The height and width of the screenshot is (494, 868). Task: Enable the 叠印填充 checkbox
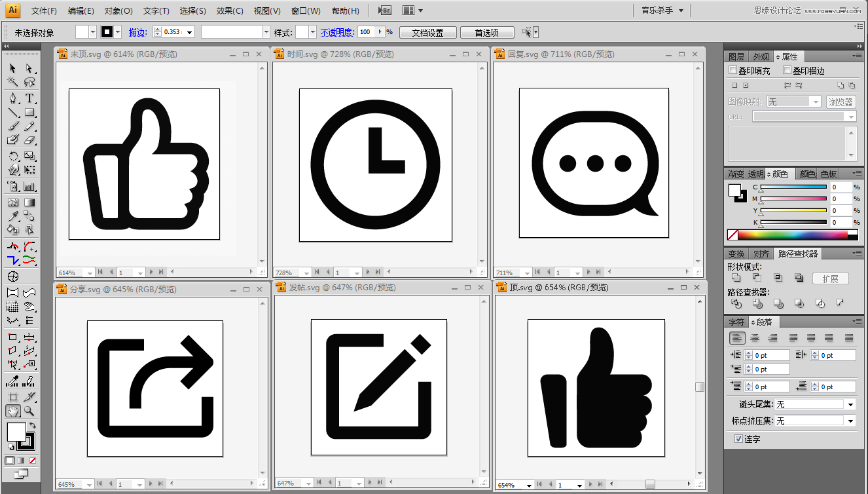pyautogui.click(x=732, y=70)
